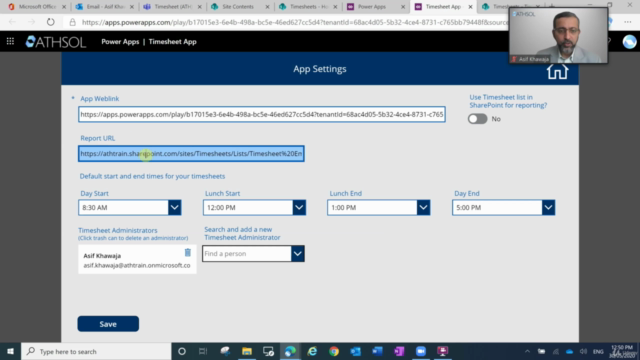Click the Report URL text field
The image size is (640, 360).
(x=191, y=153)
